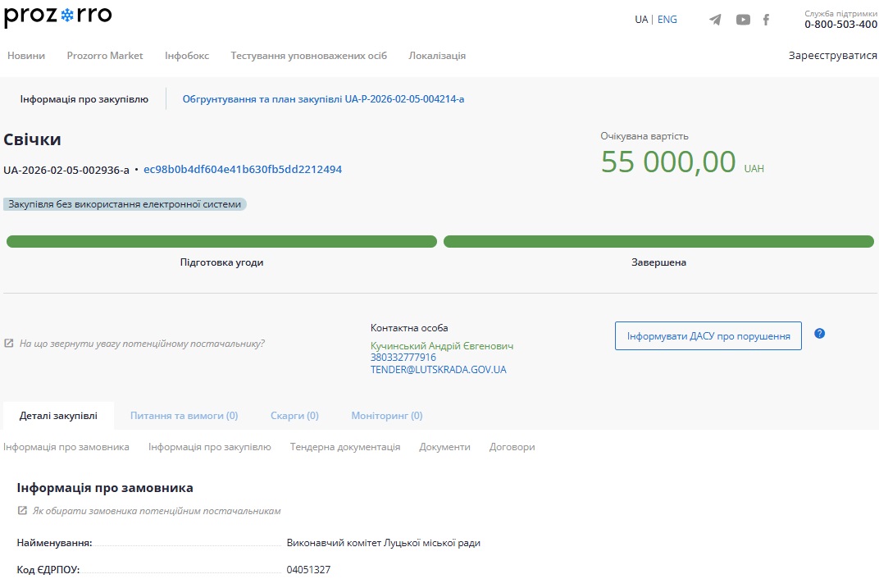Viewport: 879px width, 588px height.
Task: Select UA language option
Action: point(641,20)
